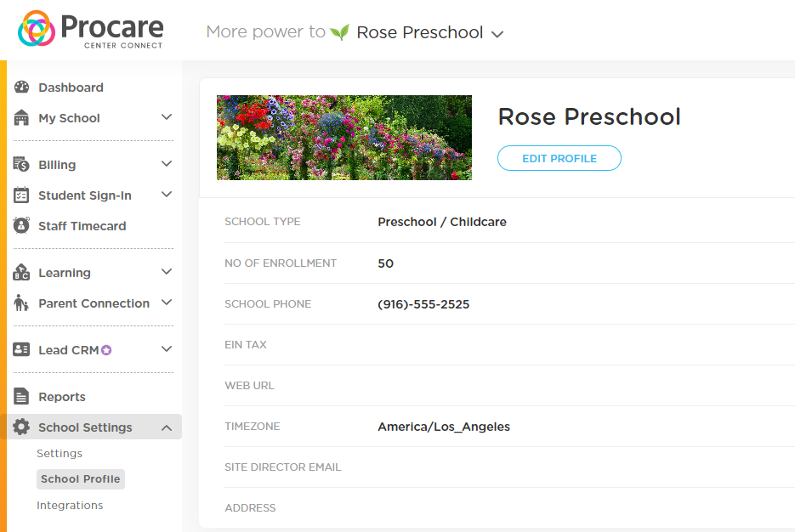Click the SCHOOL PHONE label
The width and height of the screenshot is (795, 532).
268,303
